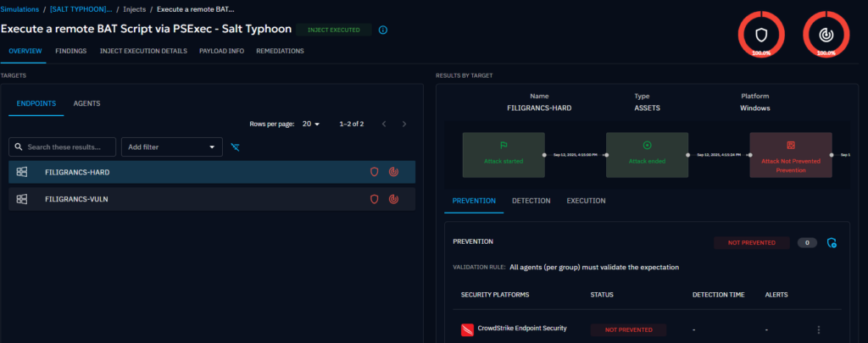Click the shield settings icon in Prevention panel
This screenshot has height=343, width=868.
pyautogui.click(x=832, y=243)
